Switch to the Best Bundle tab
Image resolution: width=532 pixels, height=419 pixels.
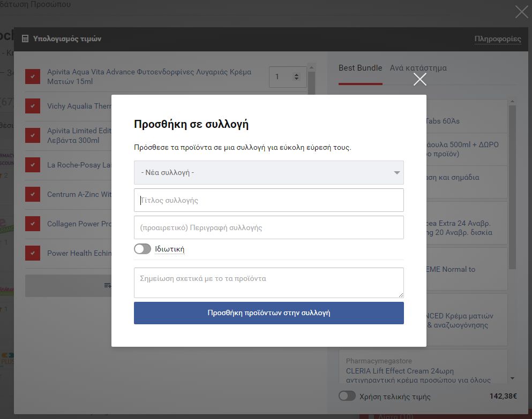[360, 68]
